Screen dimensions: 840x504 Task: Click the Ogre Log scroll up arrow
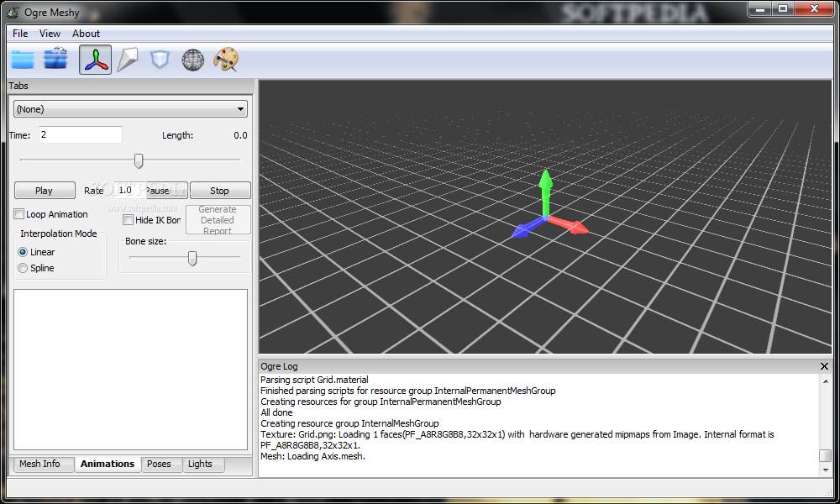(x=826, y=381)
